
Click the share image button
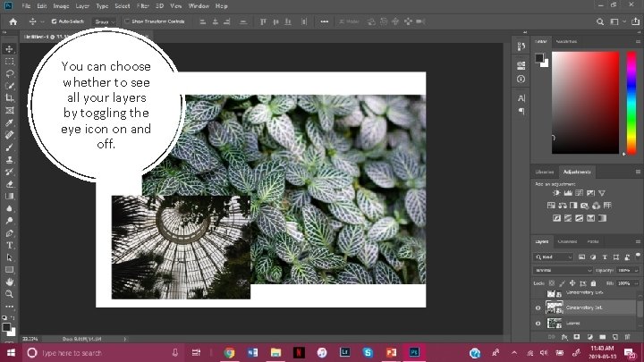point(635,21)
